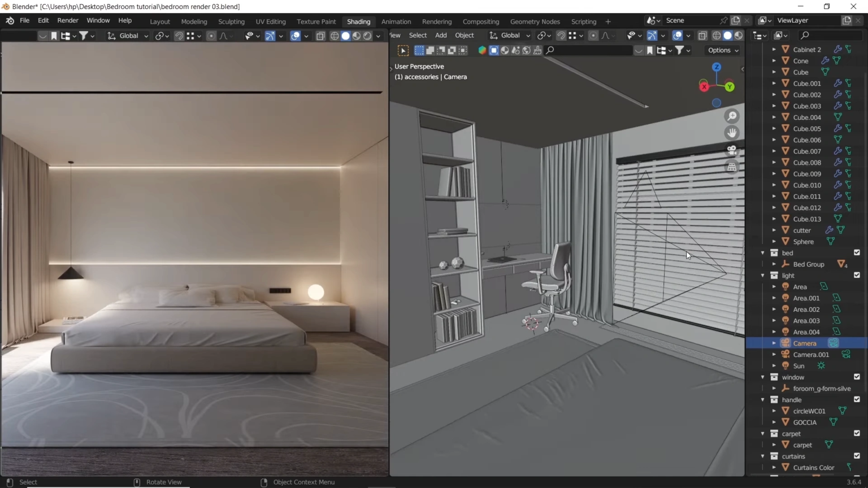The width and height of the screenshot is (868, 488).
Task: Click the red X axis on navigation gizmo
Action: coord(704,86)
